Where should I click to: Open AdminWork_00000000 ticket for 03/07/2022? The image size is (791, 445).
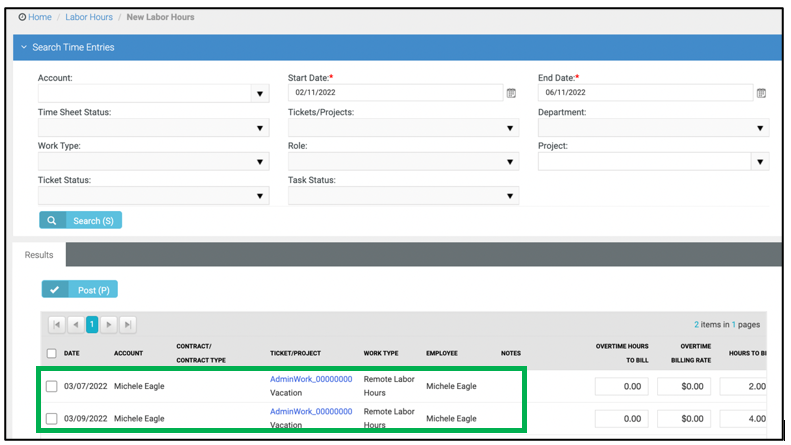pyautogui.click(x=310, y=379)
